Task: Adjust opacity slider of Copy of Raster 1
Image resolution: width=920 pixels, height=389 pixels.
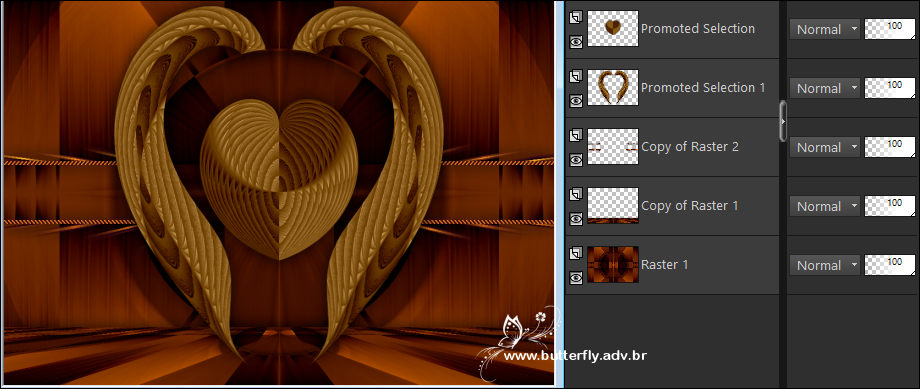Action: pos(889,207)
